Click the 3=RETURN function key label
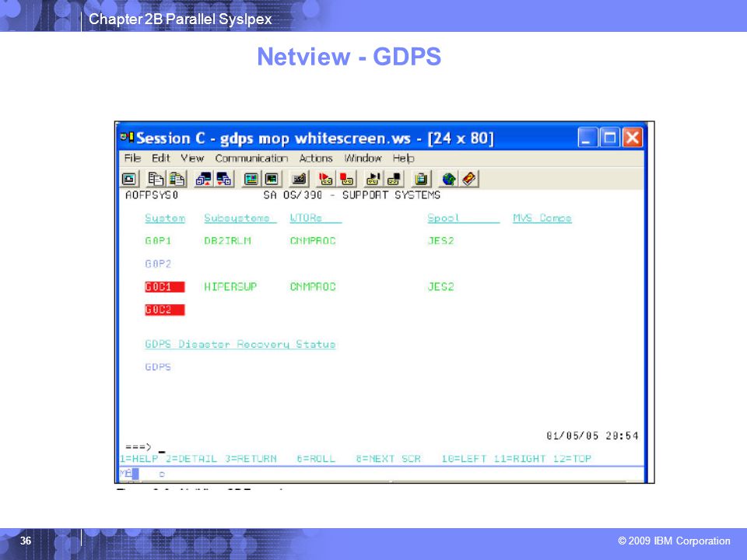 (x=251, y=459)
